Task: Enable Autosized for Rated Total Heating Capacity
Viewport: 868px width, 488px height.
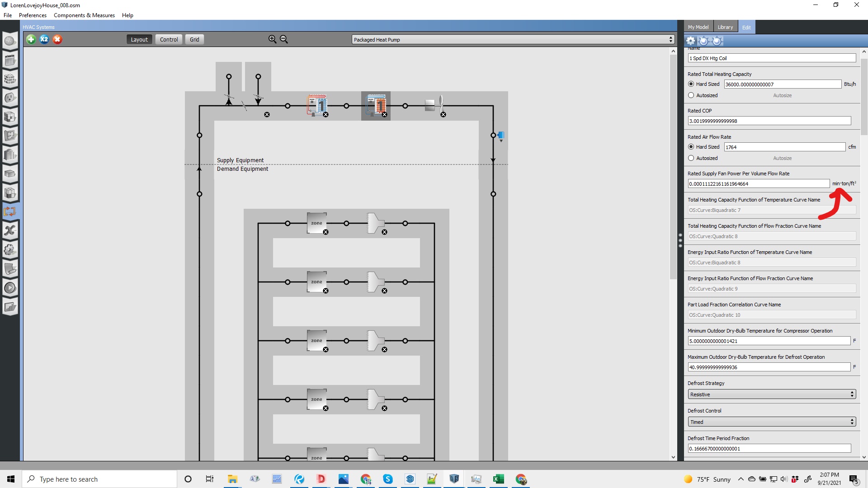Action: (x=691, y=95)
